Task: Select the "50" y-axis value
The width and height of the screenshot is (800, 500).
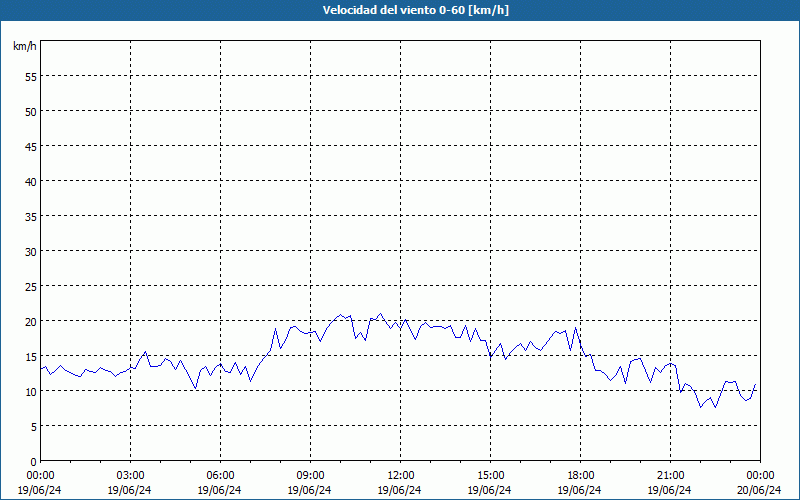Action: [x=31, y=112]
